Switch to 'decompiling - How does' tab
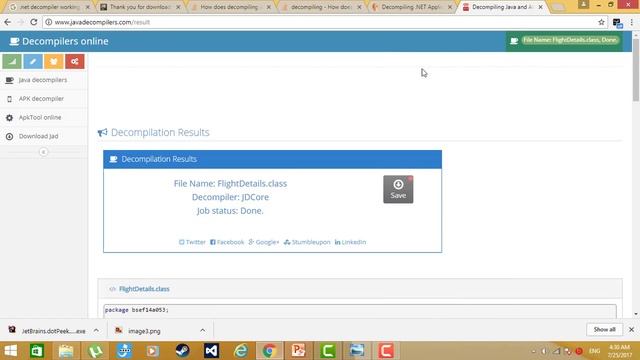 pyautogui.click(x=321, y=7)
